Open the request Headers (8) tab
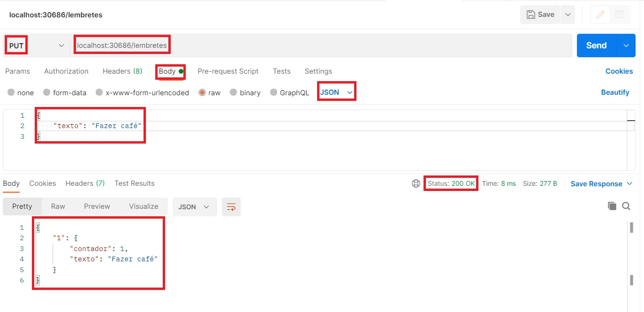 (122, 71)
